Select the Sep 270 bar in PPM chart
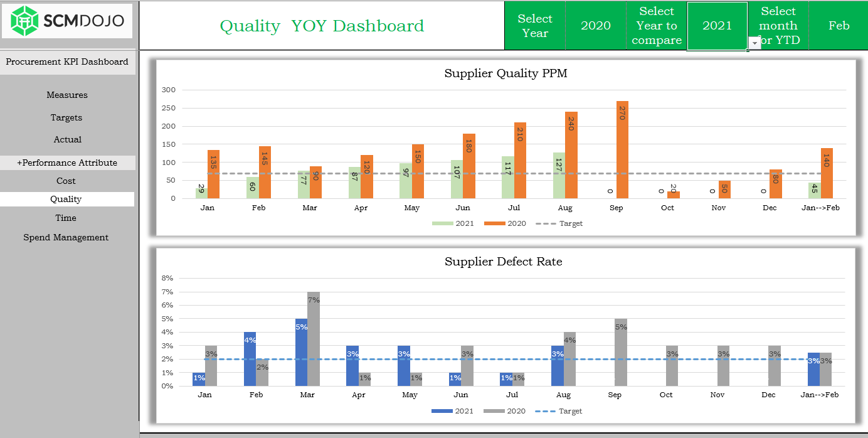Image resolution: width=868 pixels, height=438 pixels. click(x=622, y=150)
